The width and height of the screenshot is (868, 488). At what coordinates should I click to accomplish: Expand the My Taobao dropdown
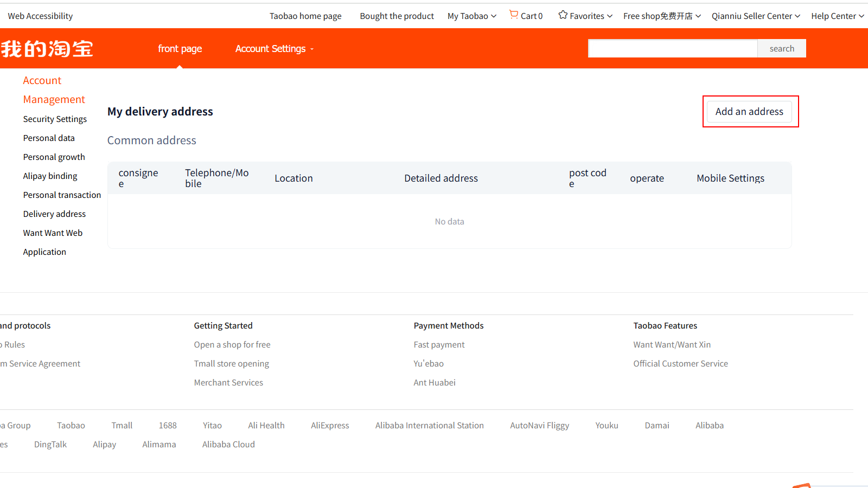coord(471,16)
